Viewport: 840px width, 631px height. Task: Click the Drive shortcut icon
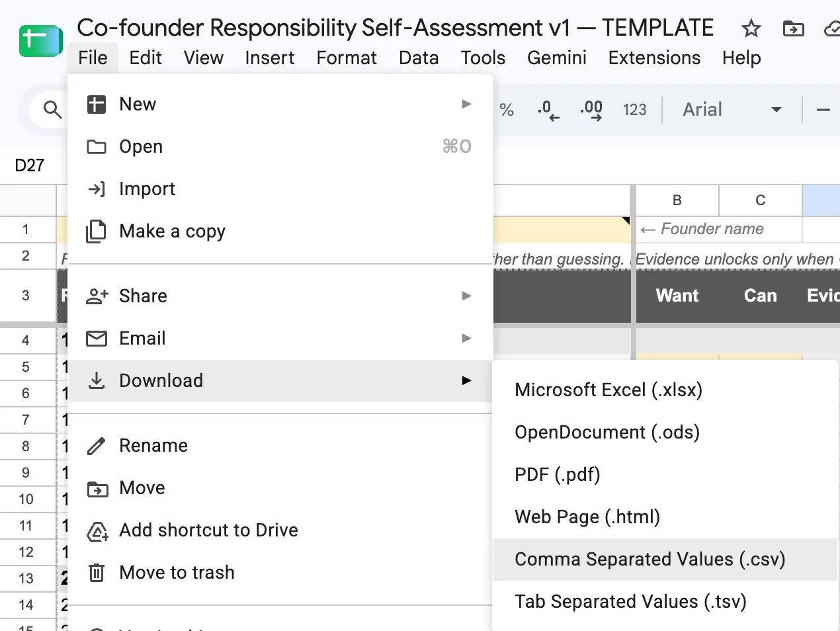pyautogui.click(x=98, y=531)
